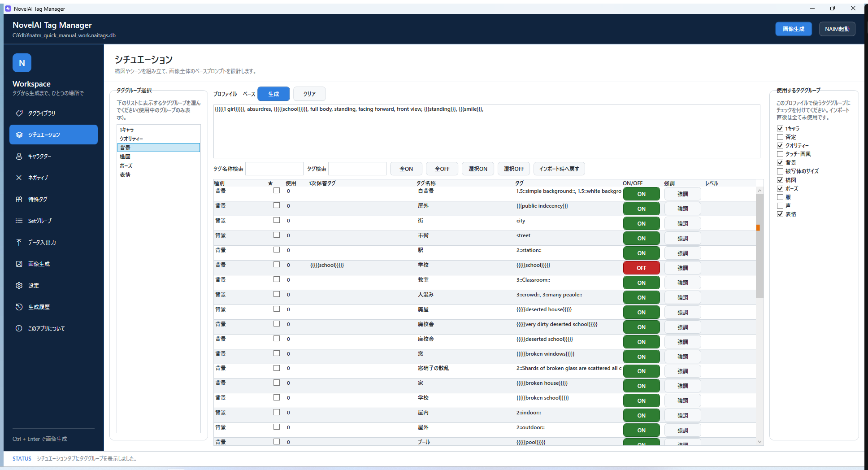Click the 選択ON button
This screenshot has height=470, width=868.
pos(478,169)
